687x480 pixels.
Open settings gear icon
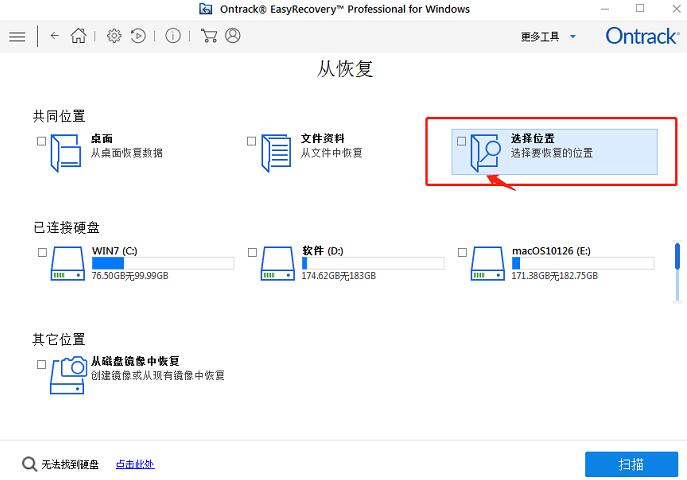[114, 36]
